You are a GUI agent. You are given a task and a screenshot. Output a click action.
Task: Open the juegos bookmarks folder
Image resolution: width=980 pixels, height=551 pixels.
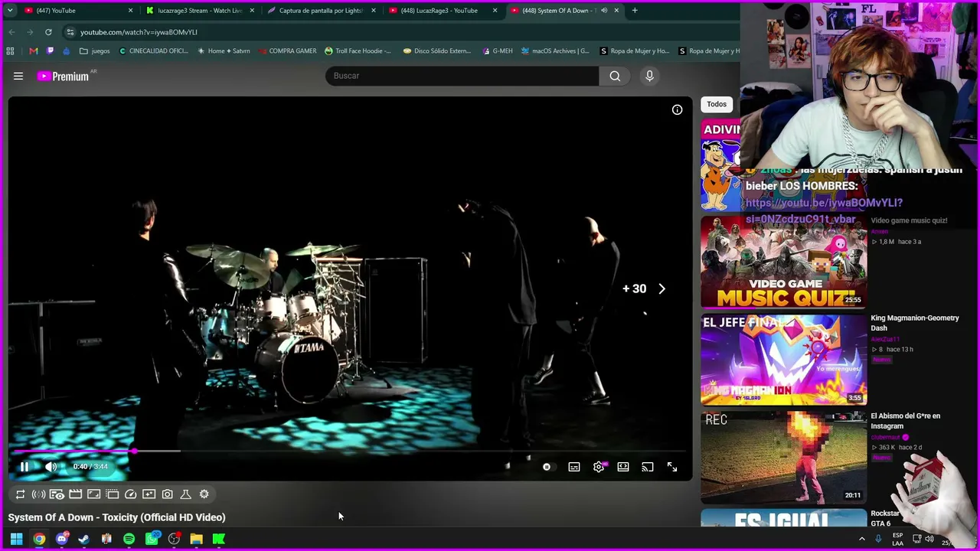pyautogui.click(x=95, y=51)
